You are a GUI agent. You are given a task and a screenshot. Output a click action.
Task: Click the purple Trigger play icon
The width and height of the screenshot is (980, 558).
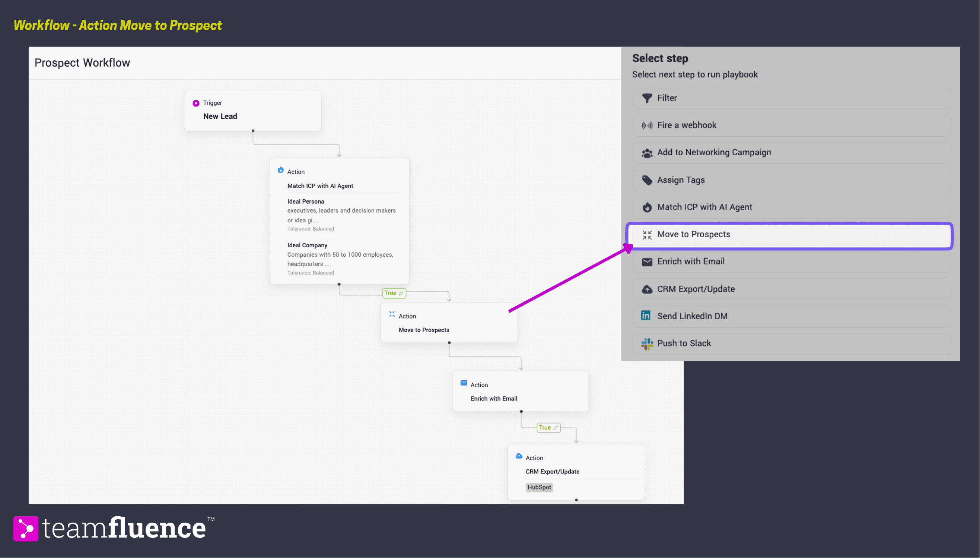coord(196,103)
